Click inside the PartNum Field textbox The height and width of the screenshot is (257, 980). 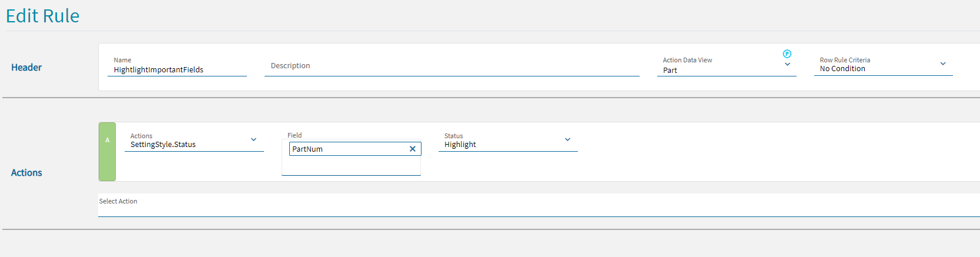pos(347,149)
